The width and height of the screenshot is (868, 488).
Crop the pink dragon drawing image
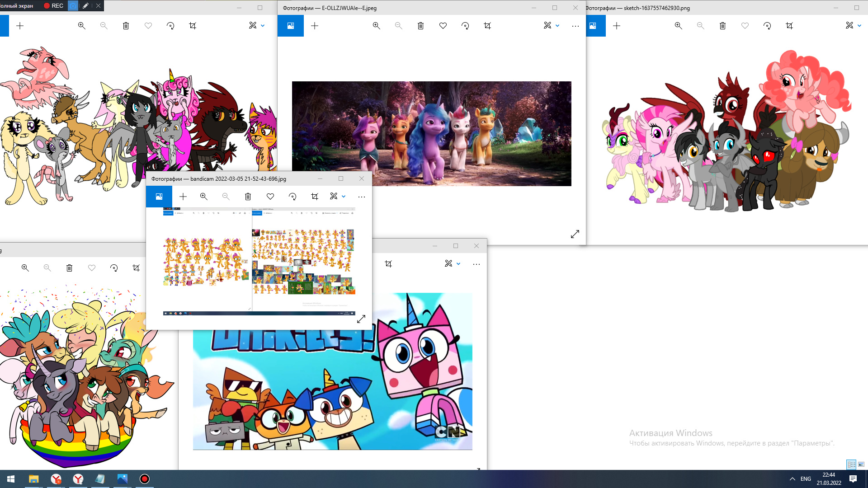[x=193, y=26]
